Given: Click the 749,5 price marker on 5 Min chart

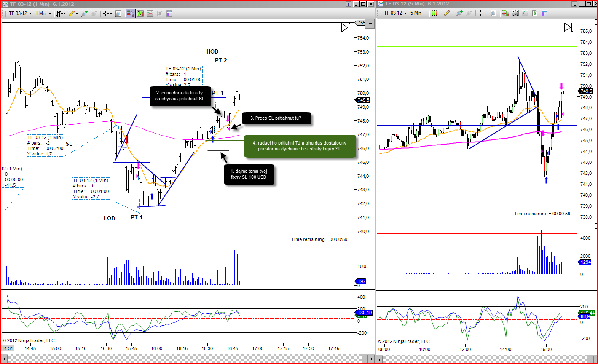Looking at the screenshot, I should 586,91.
